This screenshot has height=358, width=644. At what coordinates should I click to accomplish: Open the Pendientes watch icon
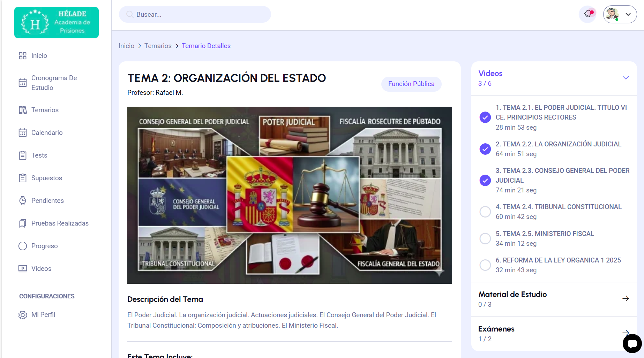point(23,201)
